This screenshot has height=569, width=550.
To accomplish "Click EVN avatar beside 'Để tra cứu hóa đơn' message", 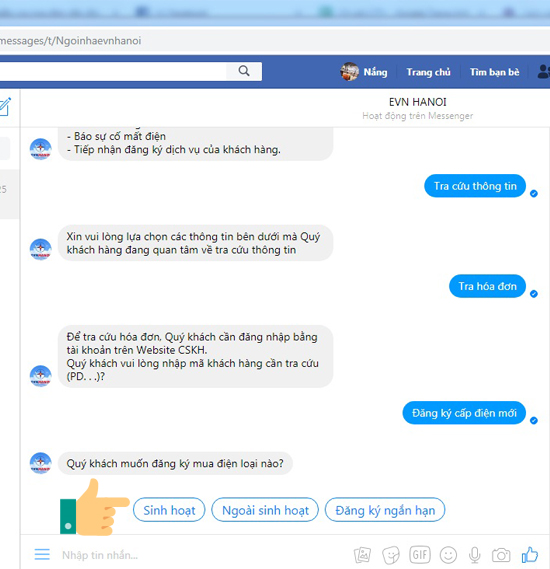I will pyautogui.click(x=41, y=376).
